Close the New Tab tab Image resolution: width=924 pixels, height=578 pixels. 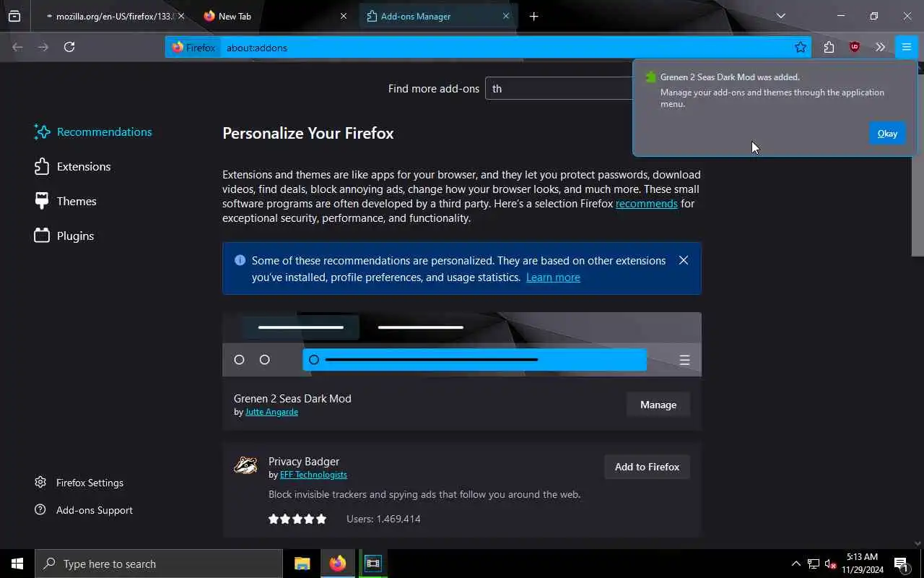[x=344, y=16]
